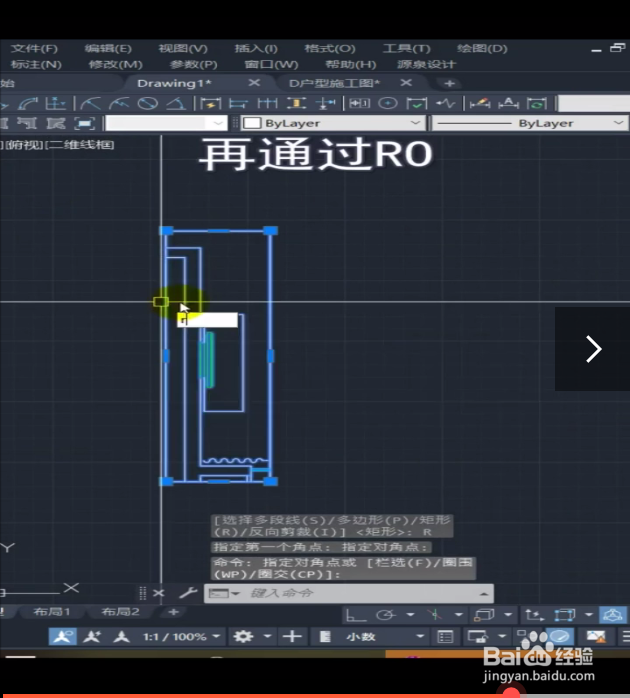Click the workspace switching gear icon
This screenshot has height=698, width=630.
click(243, 637)
